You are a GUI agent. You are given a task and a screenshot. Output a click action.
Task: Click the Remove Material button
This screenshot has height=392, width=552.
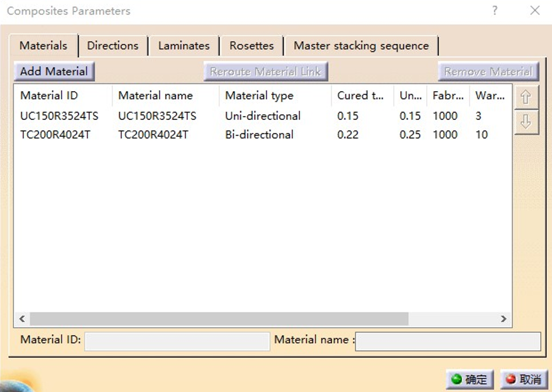489,72
